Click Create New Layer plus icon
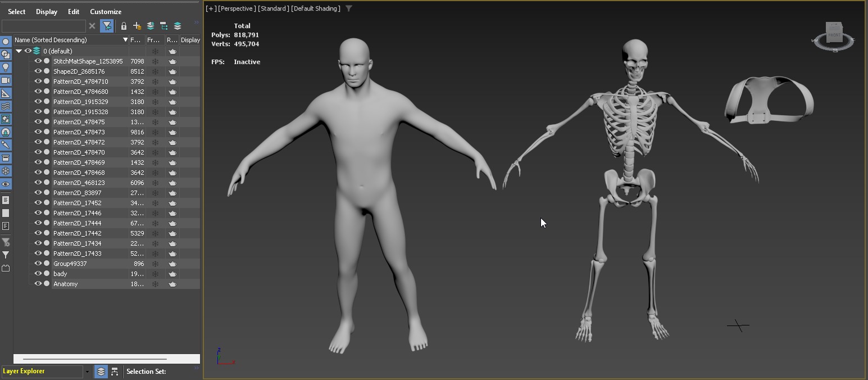 click(x=137, y=26)
